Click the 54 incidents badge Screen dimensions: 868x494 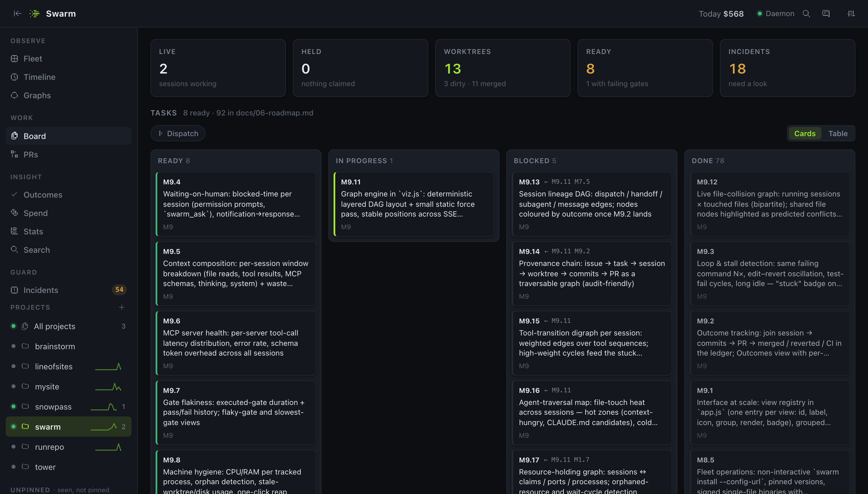(x=119, y=290)
